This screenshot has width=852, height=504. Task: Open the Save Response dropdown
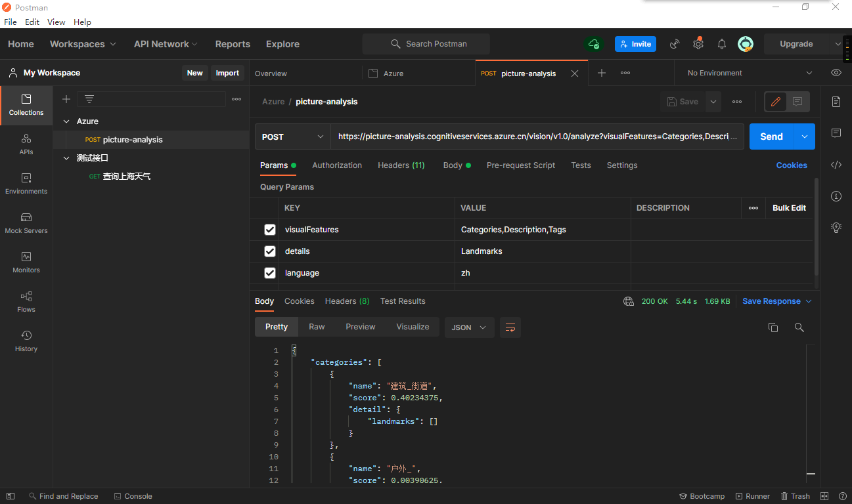(x=777, y=301)
